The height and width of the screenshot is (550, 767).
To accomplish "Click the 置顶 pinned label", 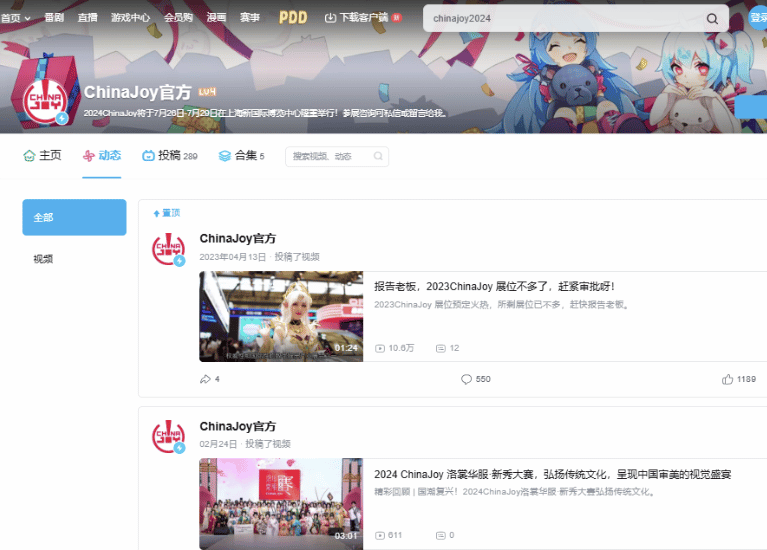I will [x=167, y=213].
